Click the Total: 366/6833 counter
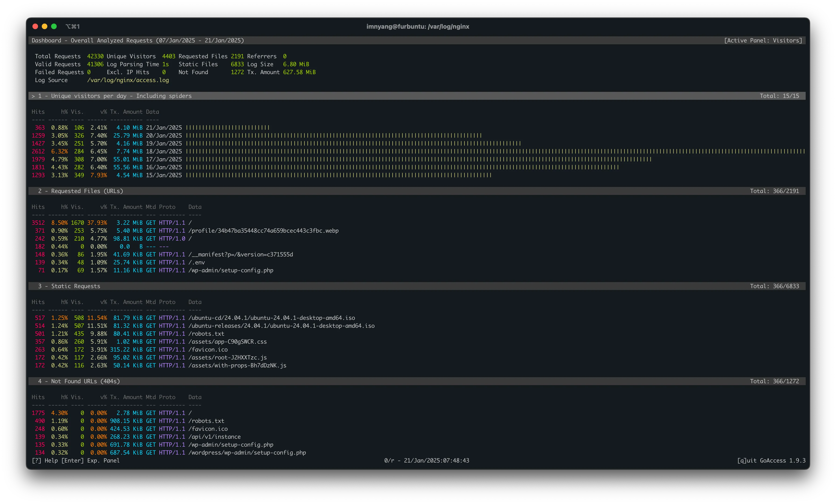836x504 pixels. [x=774, y=286]
